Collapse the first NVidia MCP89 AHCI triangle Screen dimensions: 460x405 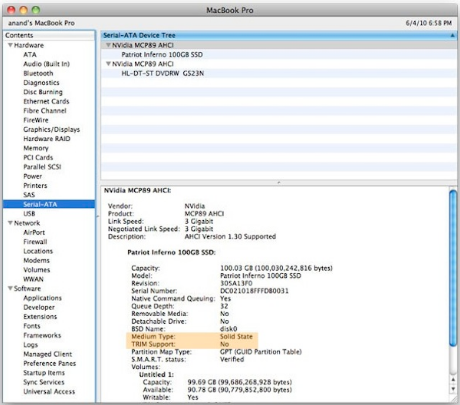pyautogui.click(x=108, y=45)
